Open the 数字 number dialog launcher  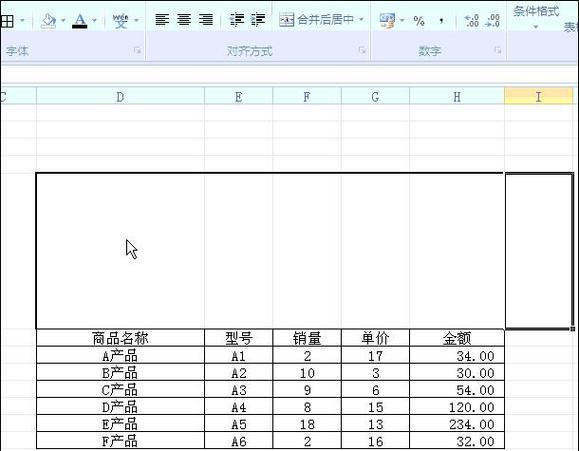pyautogui.click(x=498, y=50)
